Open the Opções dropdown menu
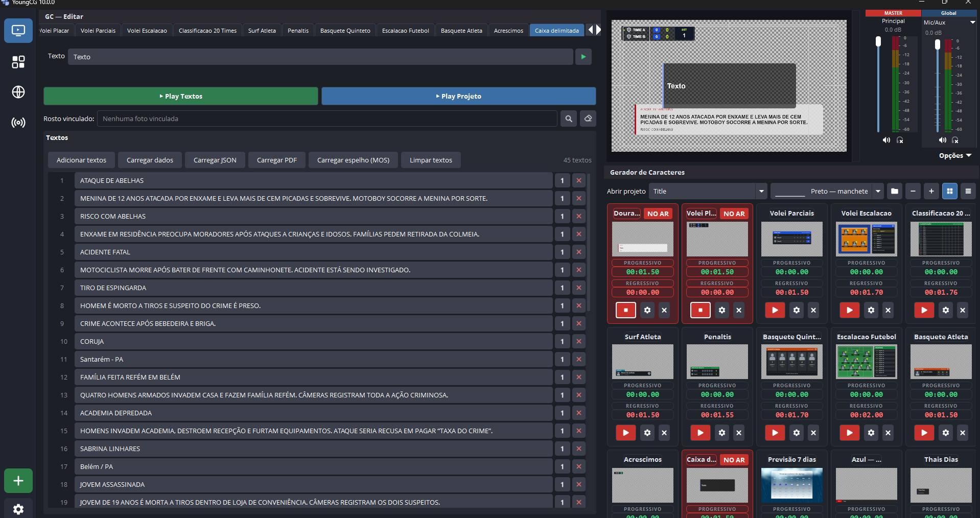This screenshot has width=980, height=518. pos(955,155)
